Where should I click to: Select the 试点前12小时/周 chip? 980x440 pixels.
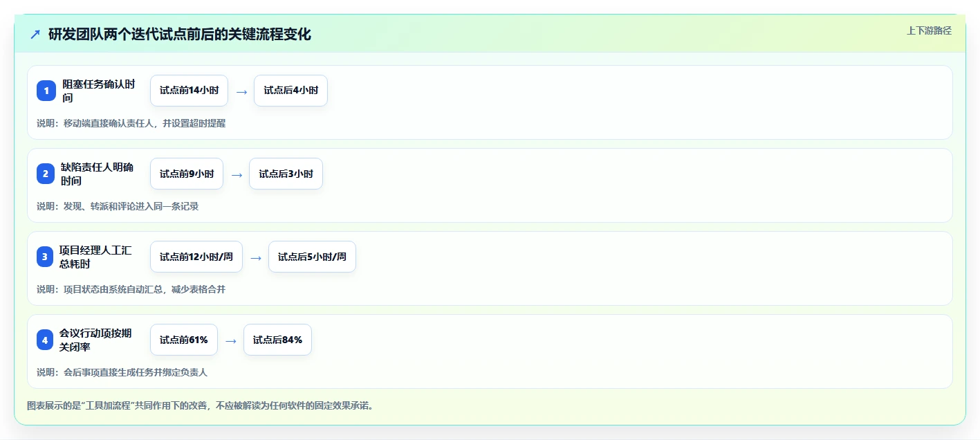[x=196, y=257]
